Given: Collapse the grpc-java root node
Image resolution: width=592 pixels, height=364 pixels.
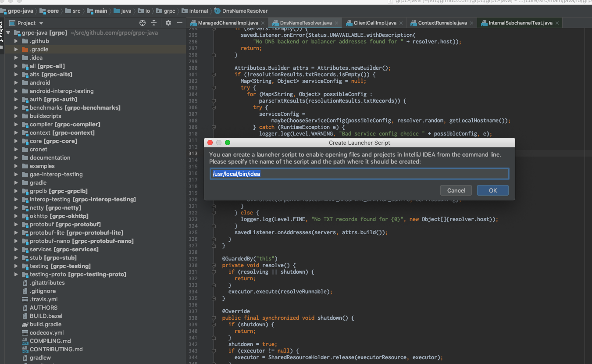Looking at the screenshot, I should point(8,33).
